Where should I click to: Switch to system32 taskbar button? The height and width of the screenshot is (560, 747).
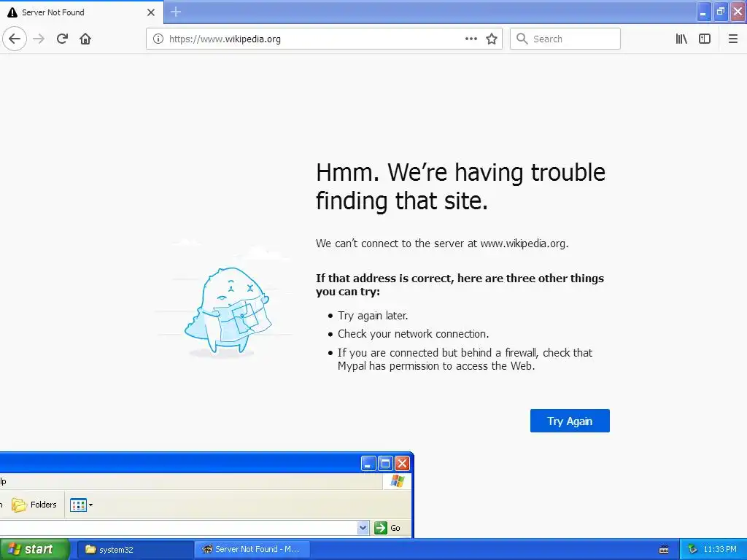[x=135, y=550]
